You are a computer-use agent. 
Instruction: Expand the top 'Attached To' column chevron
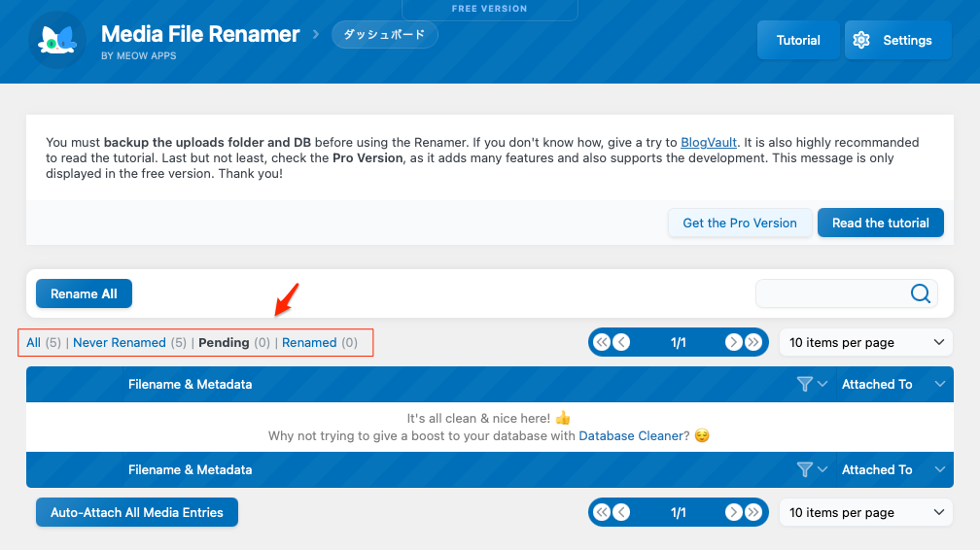click(x=939, y=385)
